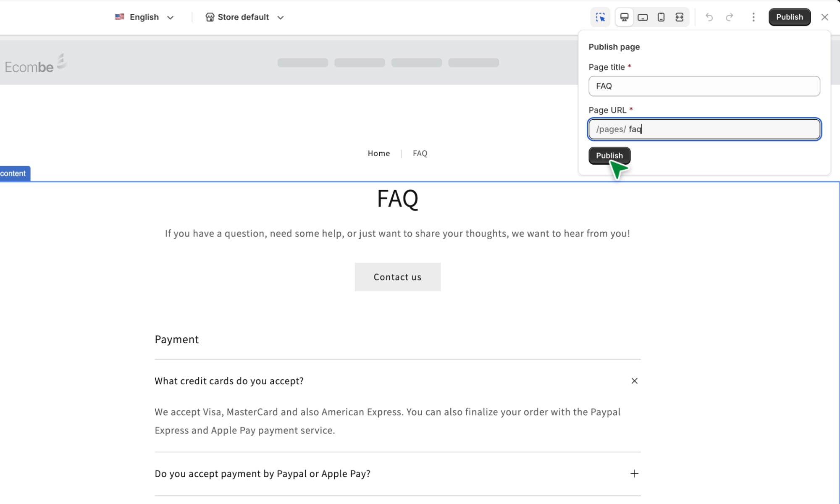
Task: Switch to mobile phone preview
Action: tap(661, 17)
